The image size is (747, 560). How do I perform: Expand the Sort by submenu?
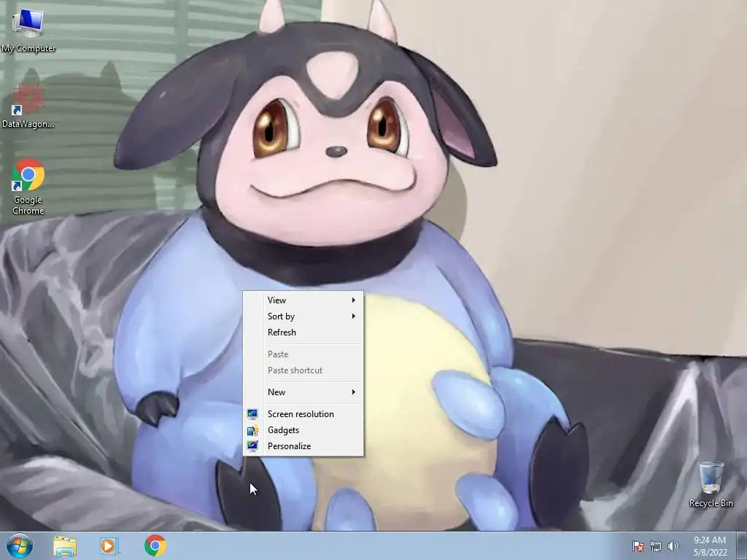coord(303,316)
